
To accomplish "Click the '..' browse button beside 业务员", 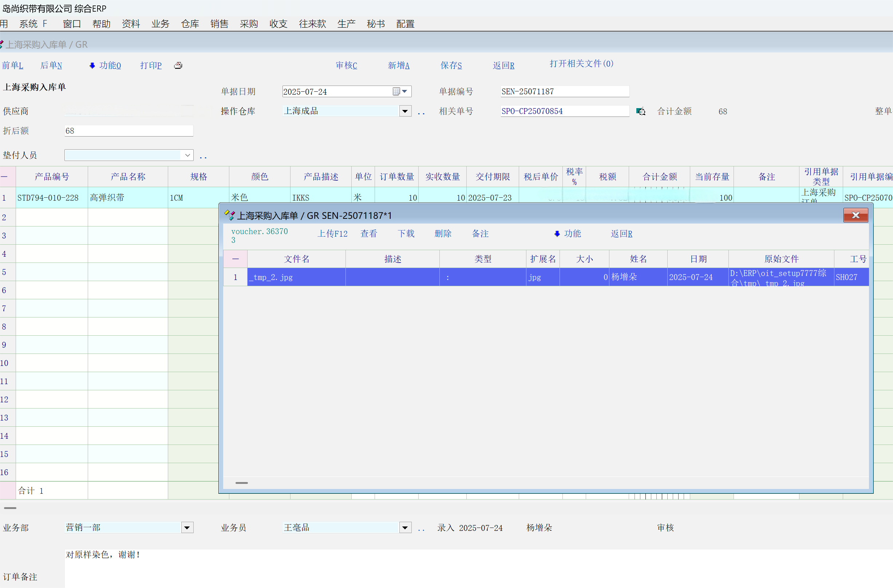I will [x=421, y=529].
